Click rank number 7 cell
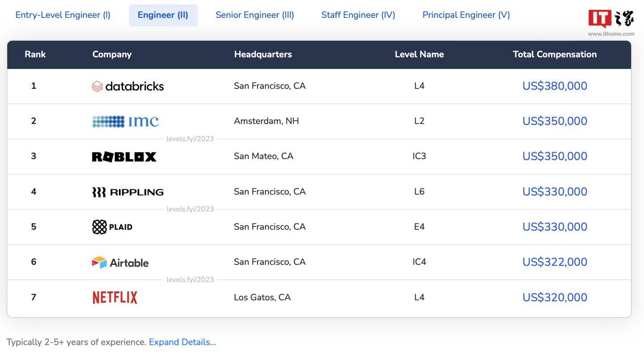The height and width of the screenshot is (358, 644). coord(34,298)
